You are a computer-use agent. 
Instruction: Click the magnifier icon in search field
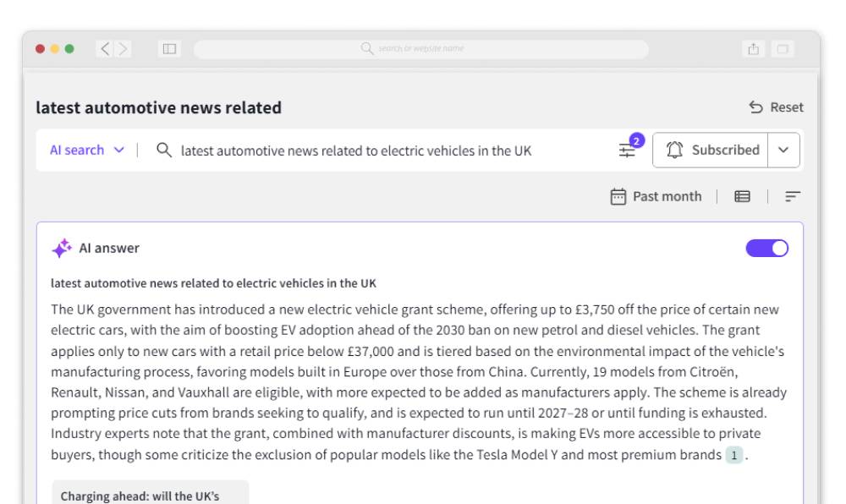[165, 151]
